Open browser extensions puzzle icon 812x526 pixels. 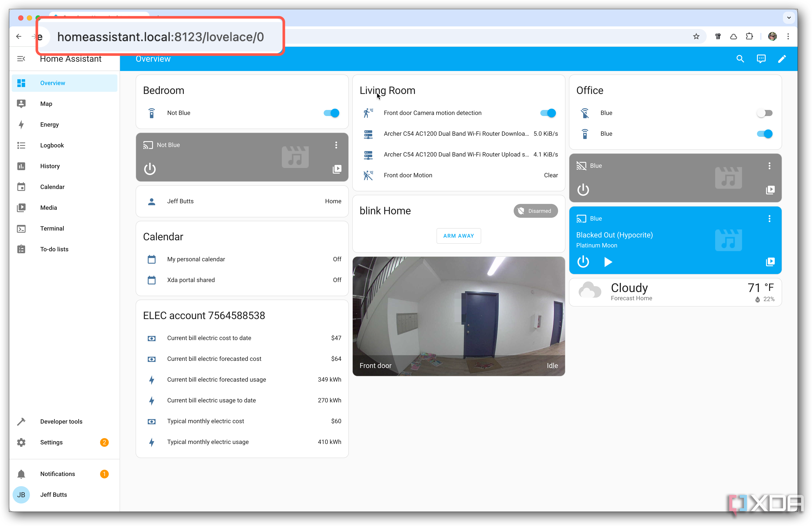pos(749,37)
